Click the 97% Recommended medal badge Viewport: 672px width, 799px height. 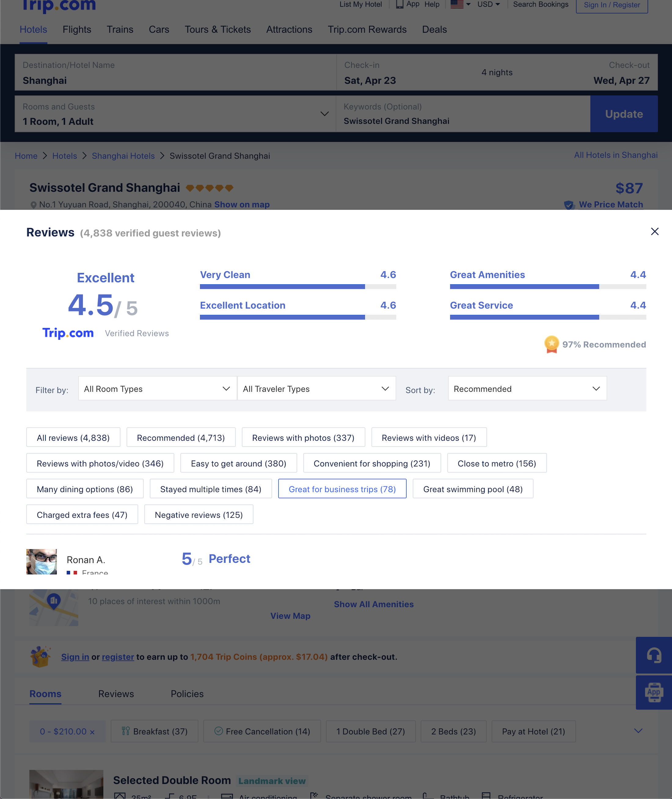coord(551,344)
